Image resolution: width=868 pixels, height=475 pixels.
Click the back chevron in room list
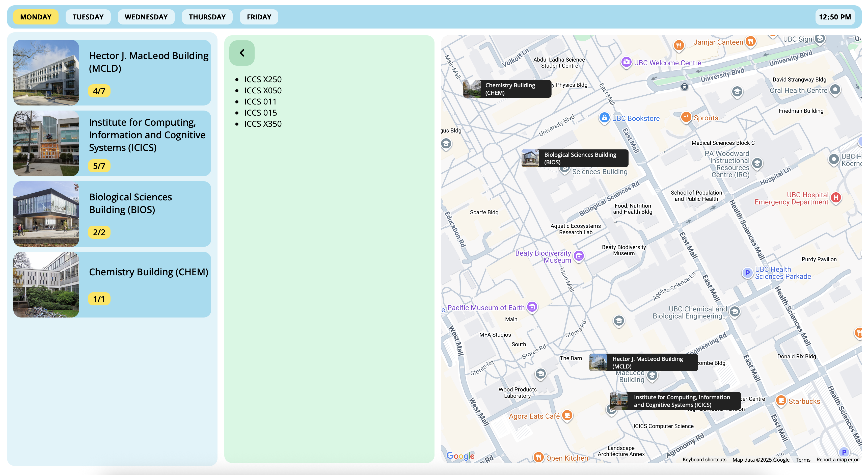pos(242,53)
